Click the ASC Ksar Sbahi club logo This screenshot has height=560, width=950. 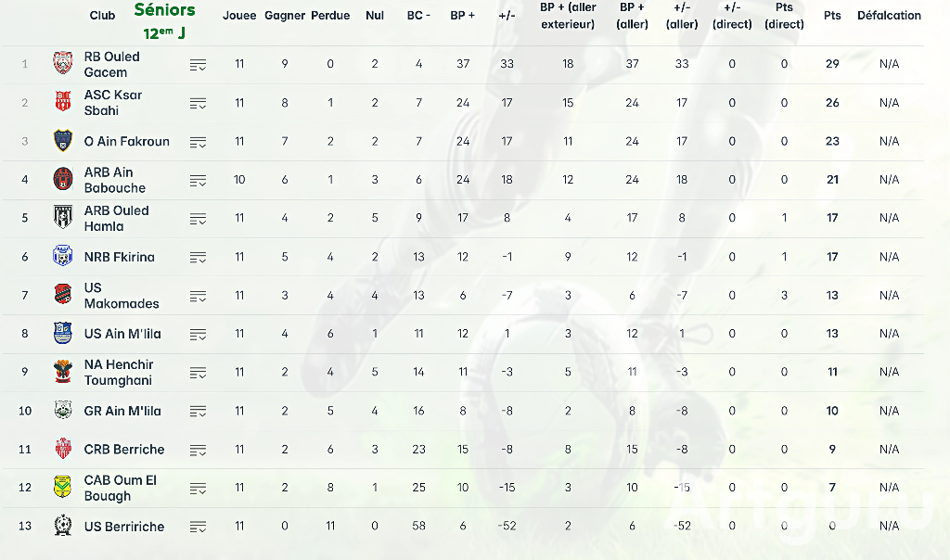point(62,102)
